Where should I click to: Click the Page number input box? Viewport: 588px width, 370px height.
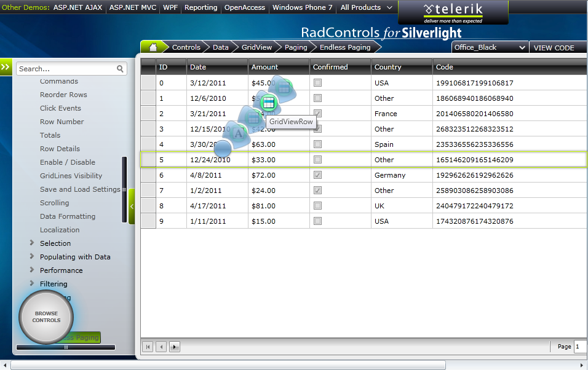581,347
